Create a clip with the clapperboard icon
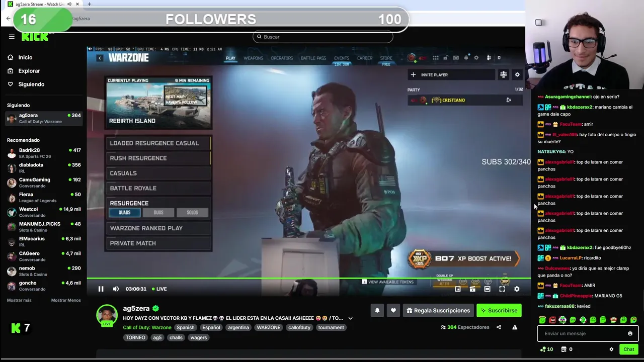The height and width of the screenshot is (362, 644). 472,289
